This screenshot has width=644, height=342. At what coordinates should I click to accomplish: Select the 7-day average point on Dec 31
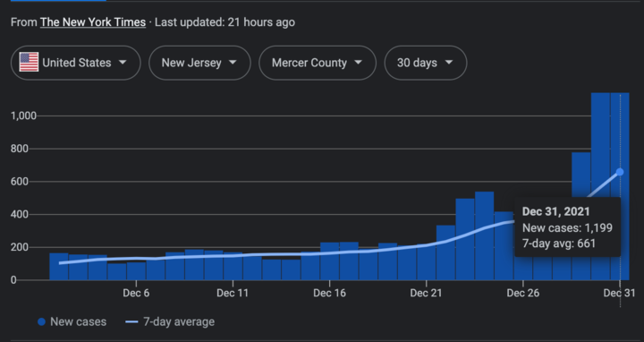coord(620,172)
